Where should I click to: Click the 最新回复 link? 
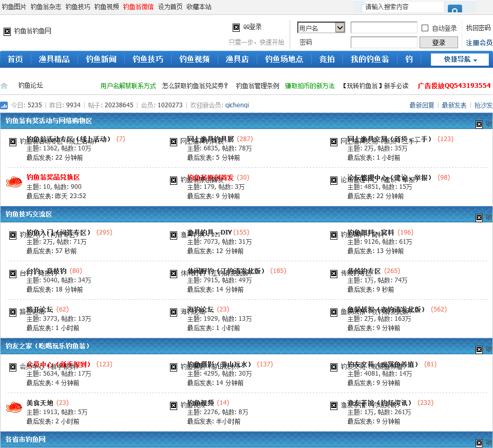pyautogui.click(x=422, y=105)
